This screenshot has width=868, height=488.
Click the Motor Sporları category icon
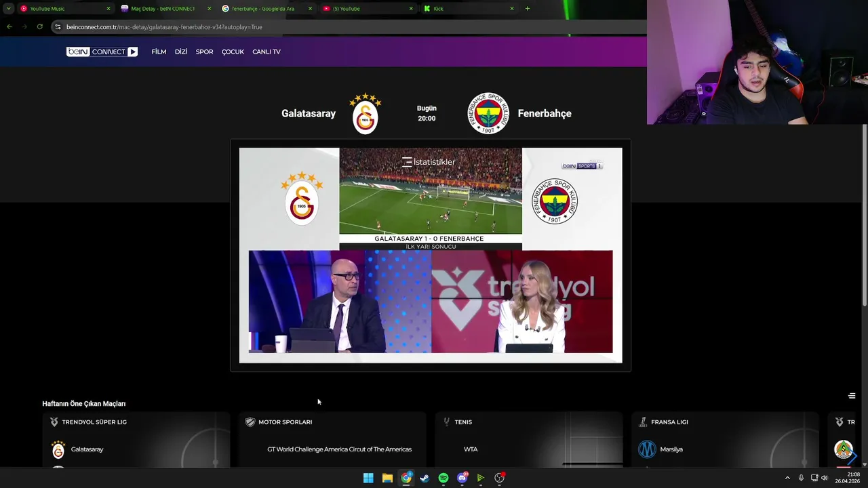click(x=250, y=422)
